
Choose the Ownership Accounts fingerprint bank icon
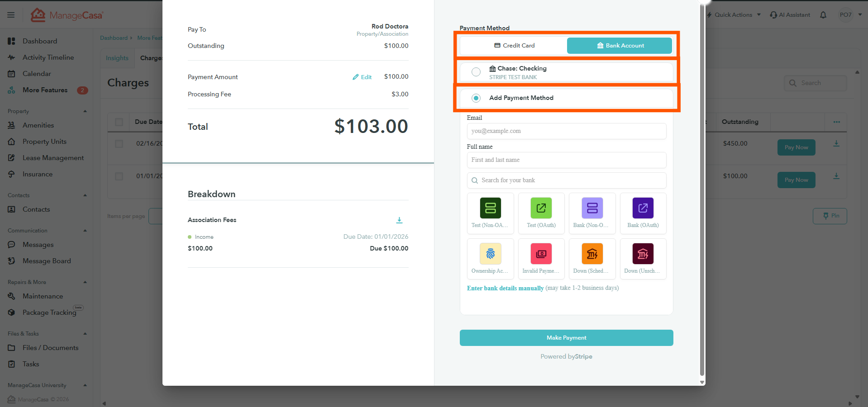click(490, 254)
